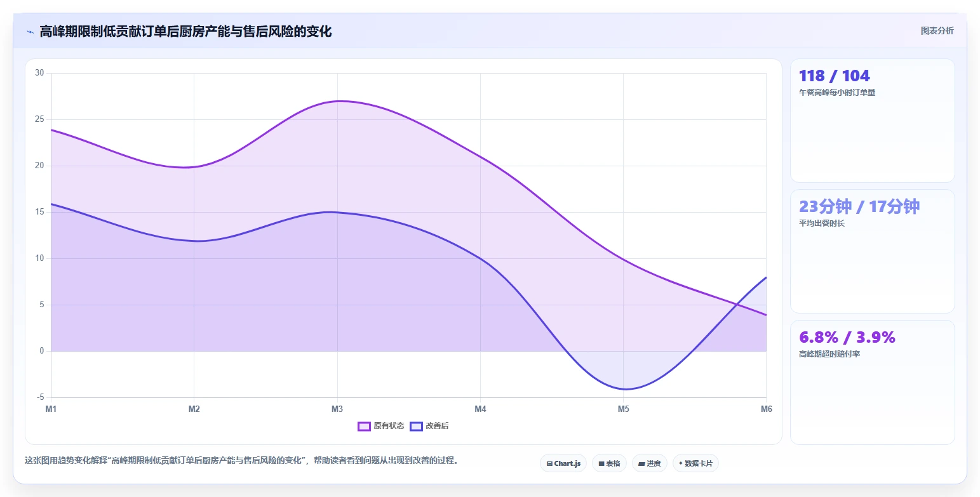Click the 图表分析 label in header
This screenshot has height=497, width=980.
937,30
